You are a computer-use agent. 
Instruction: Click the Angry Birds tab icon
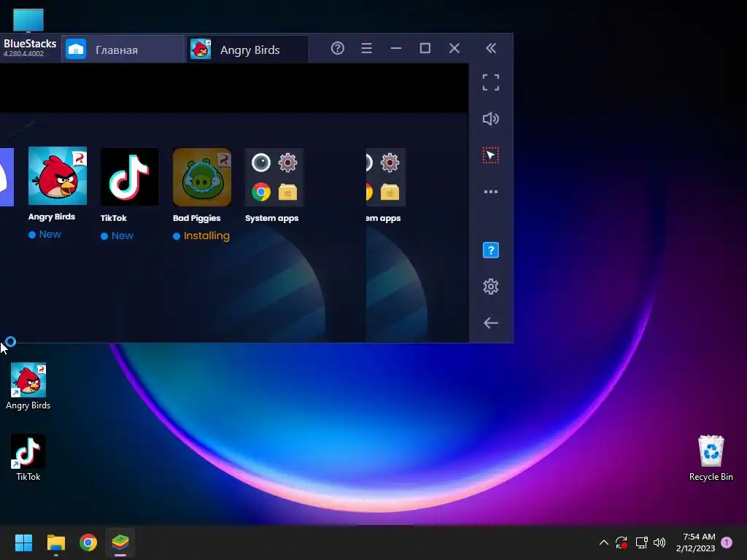201,49
